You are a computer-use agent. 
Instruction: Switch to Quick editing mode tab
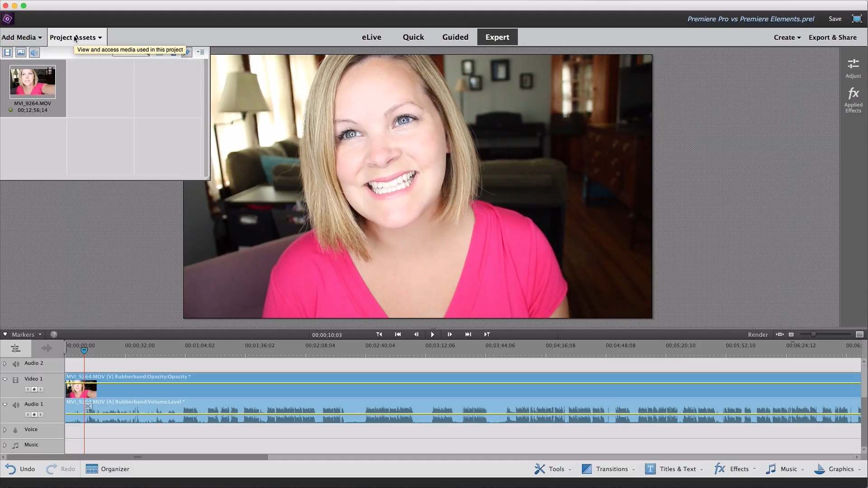(x=413, y=37)
